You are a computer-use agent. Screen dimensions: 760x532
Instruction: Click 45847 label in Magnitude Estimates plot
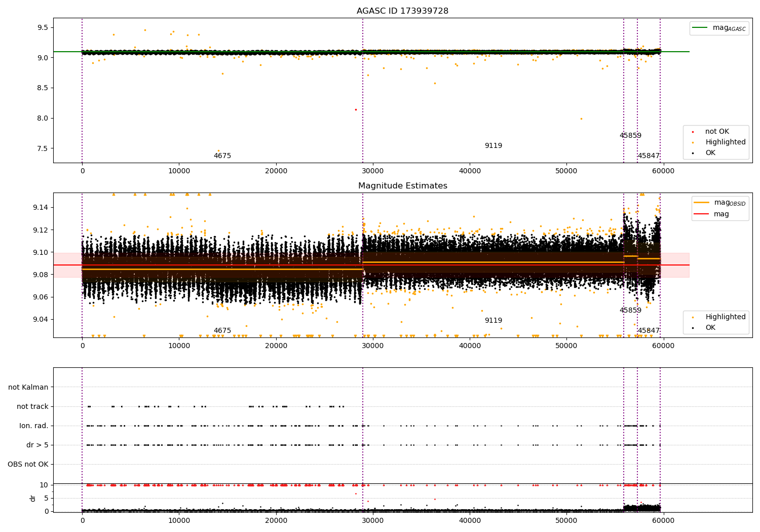[649, 331]
